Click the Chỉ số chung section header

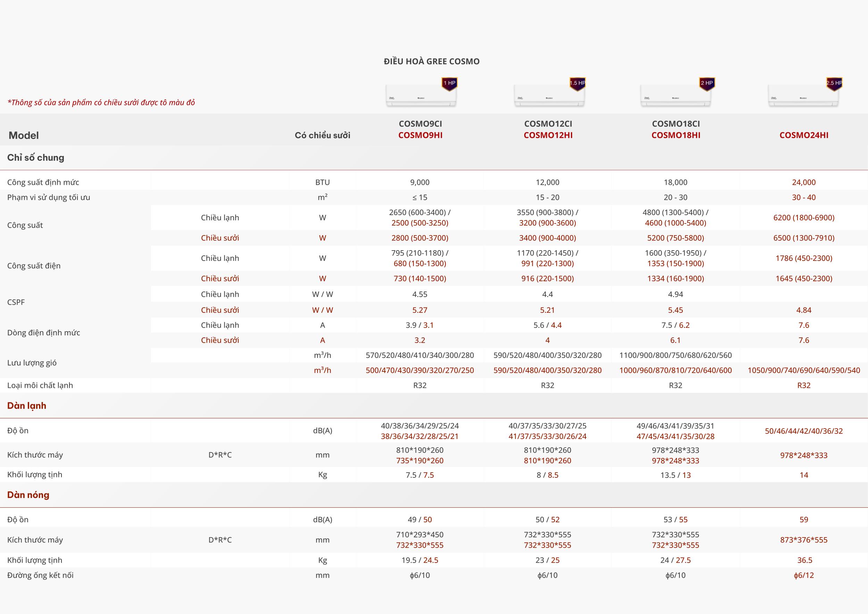coord(35,158)
